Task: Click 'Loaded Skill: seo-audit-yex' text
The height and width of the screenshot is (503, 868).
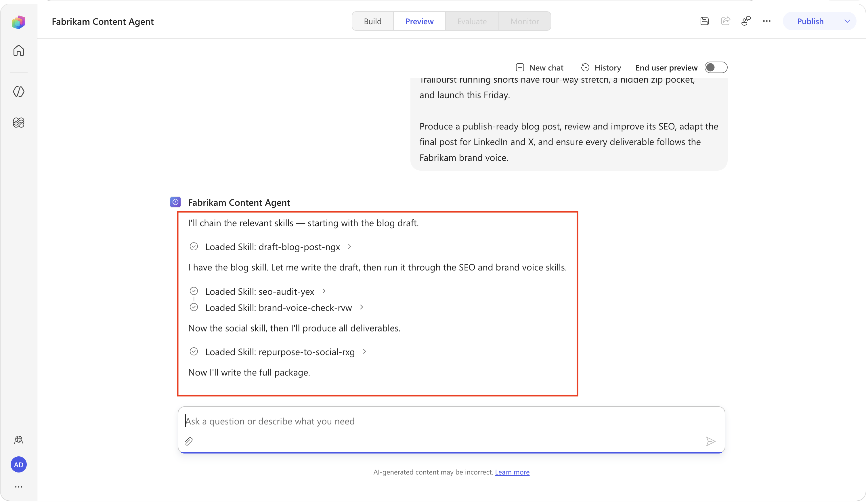Action: point(260,292)
